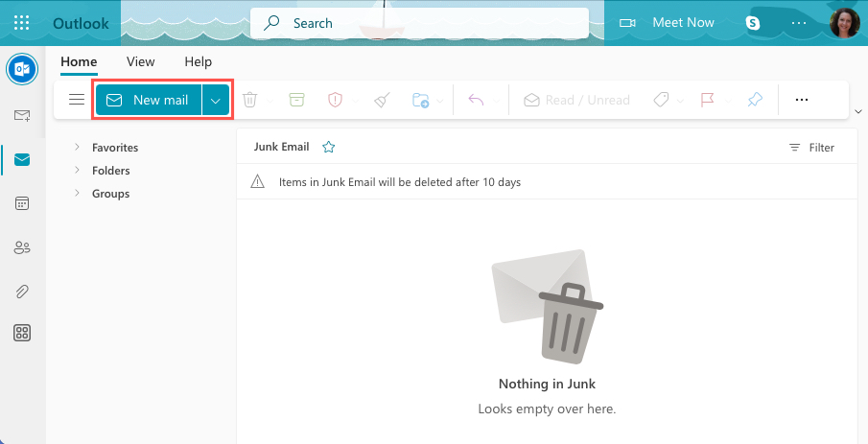This screenshot has width=868, height=444.
Task: Open Skype from the header
Action: coord(752,23)
